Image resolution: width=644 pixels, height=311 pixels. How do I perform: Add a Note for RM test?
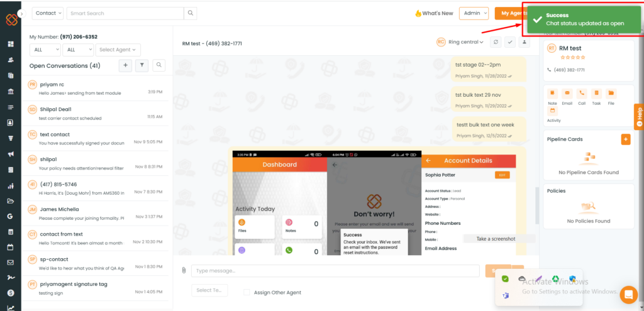552,93
